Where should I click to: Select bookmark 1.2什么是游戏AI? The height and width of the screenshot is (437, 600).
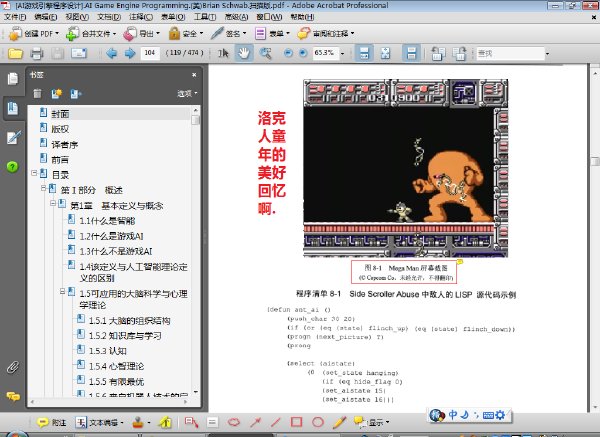(x=111, y=236)
